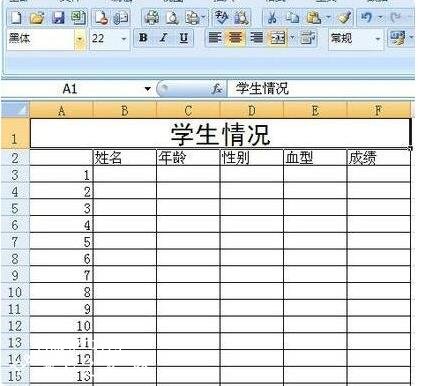Image resolution: width=424 pixels, height=386 pixels.
Task: Select the 血型 header cell
Action: click(315, 157)
